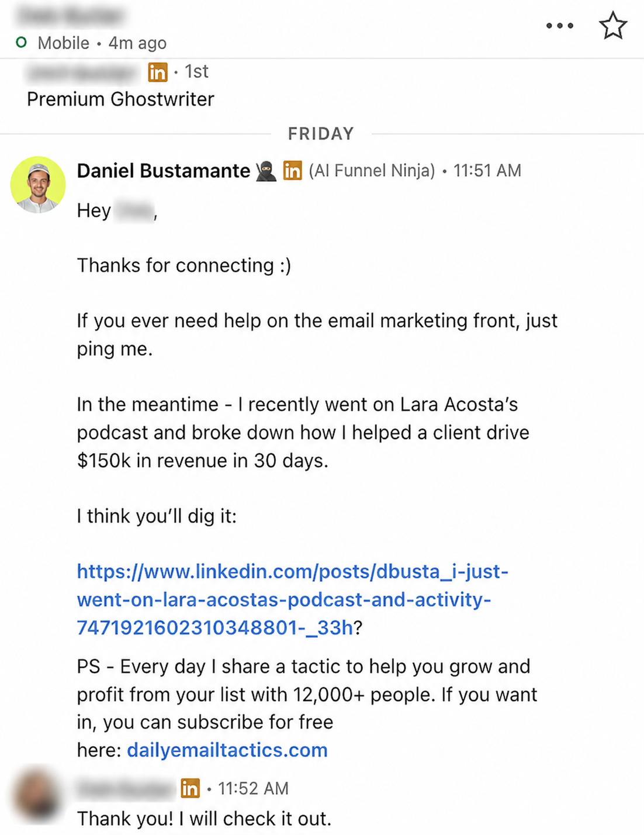Open the Lara Acosta podcast post link
Image resolution: width=644 pixels, height=835 pixels.
coord(292,599)
